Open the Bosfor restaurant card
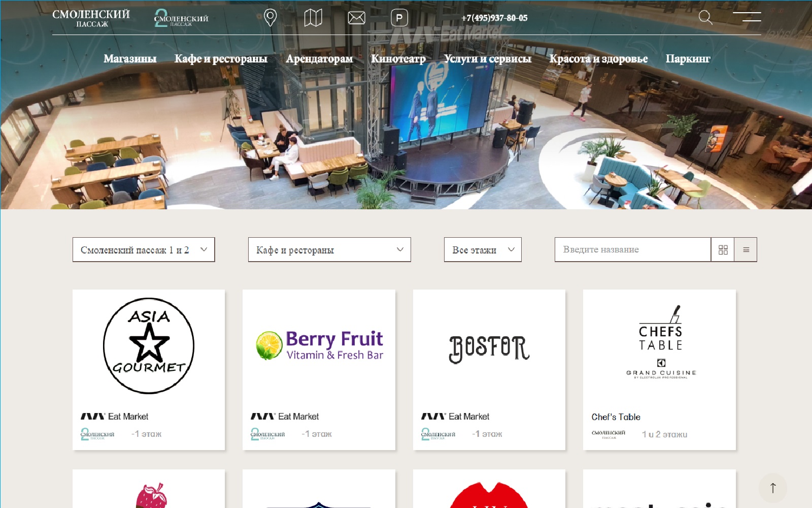 click(x=489, y=370)
